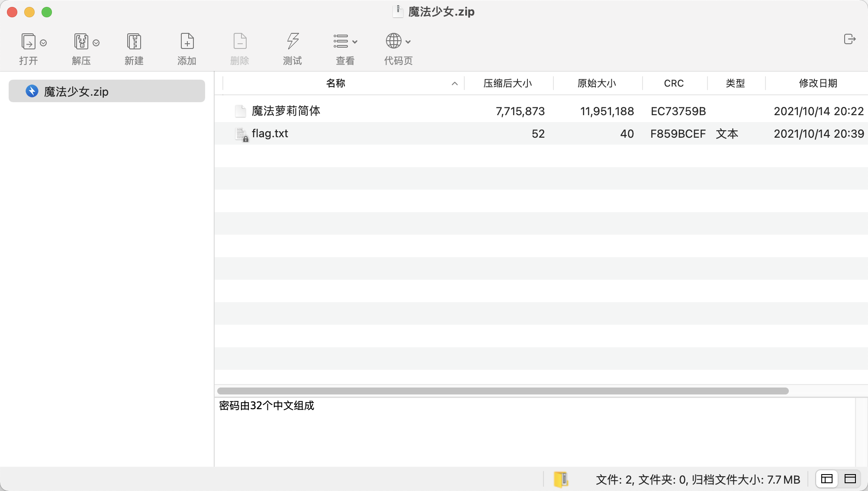Select 魔法少女.zip in the sidebar
868x491 pixels.
click(107, 91)
